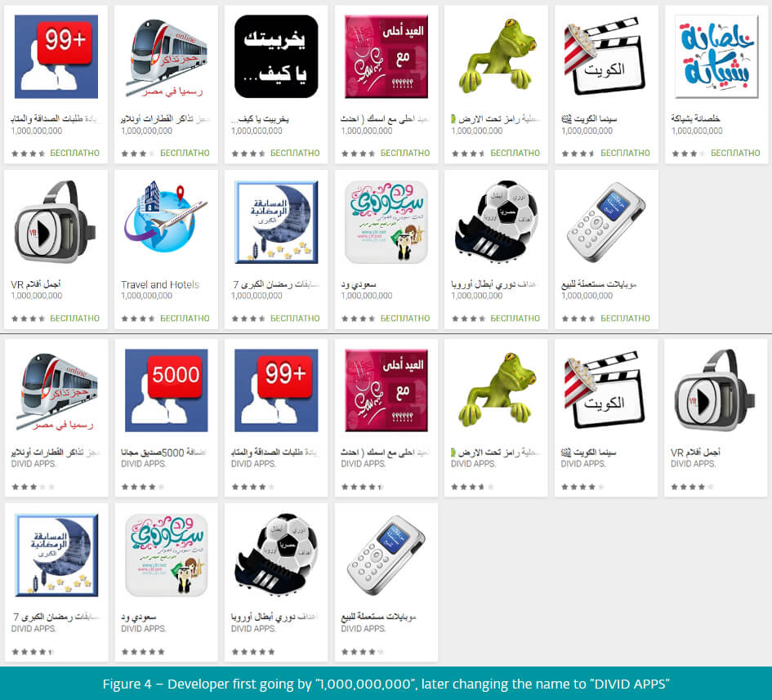
Task: Open the clapperboard cinema icon in top row
Action: (606, 56)
